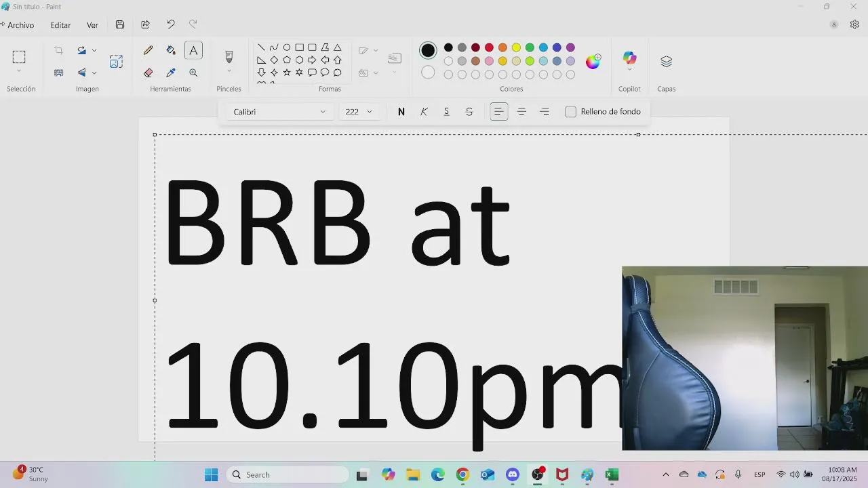Open the Editar menu
The width and height of the screenshot is (868, 488).
coord(60,25)
